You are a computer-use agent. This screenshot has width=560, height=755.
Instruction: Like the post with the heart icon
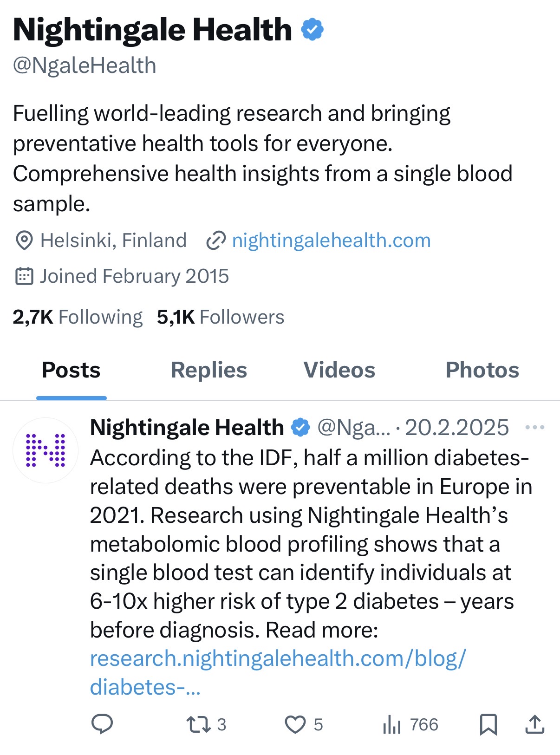(x=295, y=724)
